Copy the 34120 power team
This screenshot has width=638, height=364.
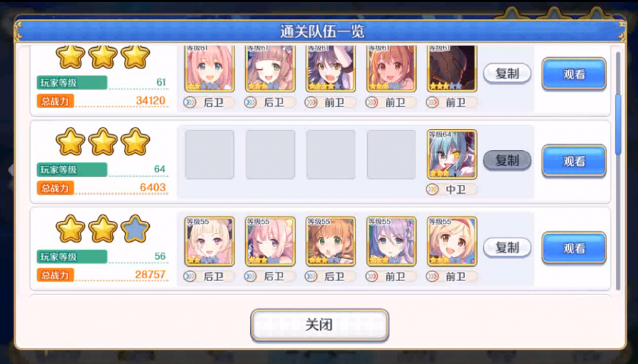pyautogui.click(x=507, y=74)
